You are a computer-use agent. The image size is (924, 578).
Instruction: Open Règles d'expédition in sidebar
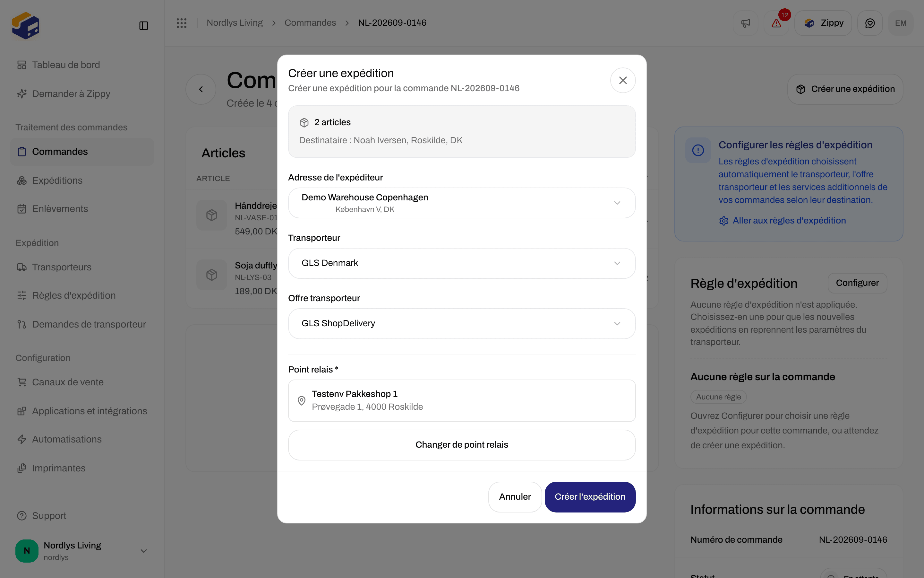[82, 295]
